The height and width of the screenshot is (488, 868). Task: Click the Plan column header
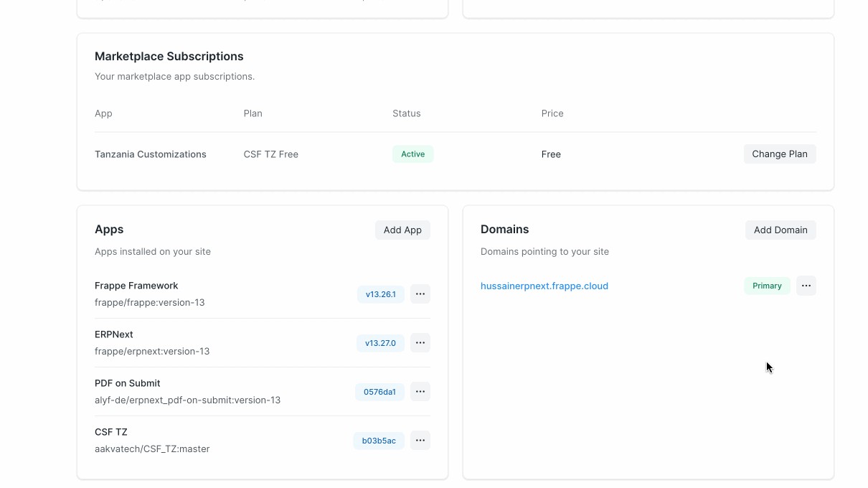coord(253,113)
